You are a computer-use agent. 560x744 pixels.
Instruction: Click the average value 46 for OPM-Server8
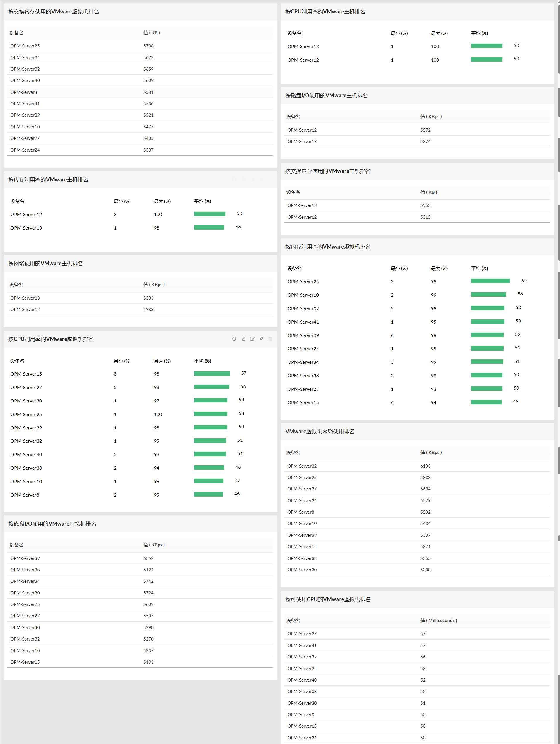click(237, 494)
